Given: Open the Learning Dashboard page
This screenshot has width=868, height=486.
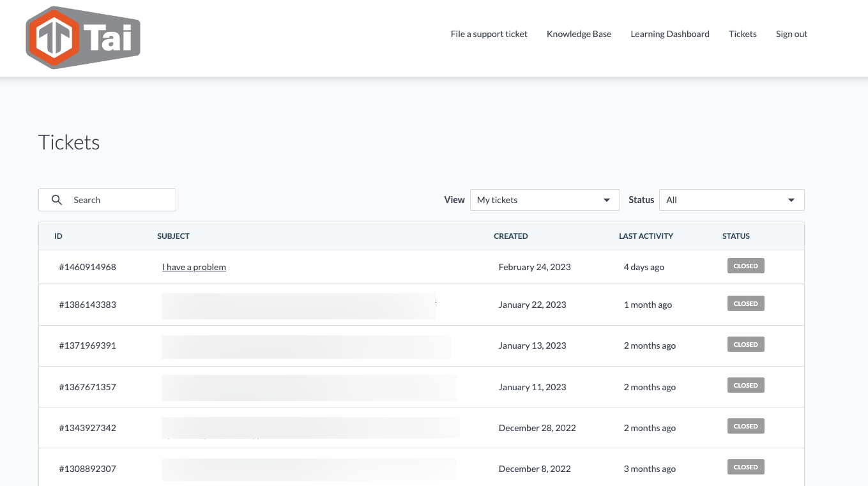Looking at the screenshot, I should [669, 34].
